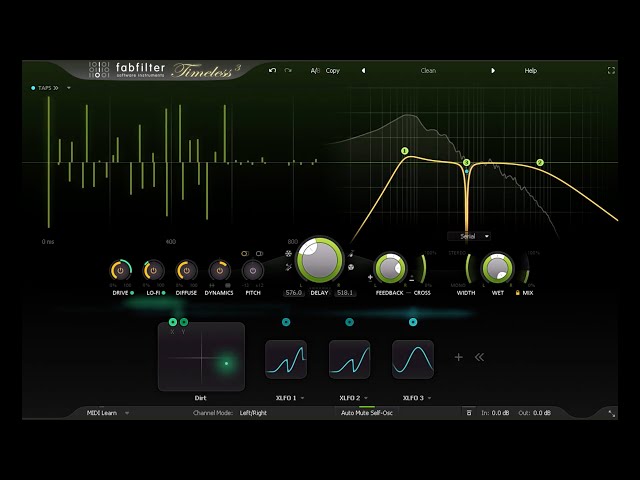
Task: Click the XLFO 3 modulation source button
Action: (x=413, y=322)
